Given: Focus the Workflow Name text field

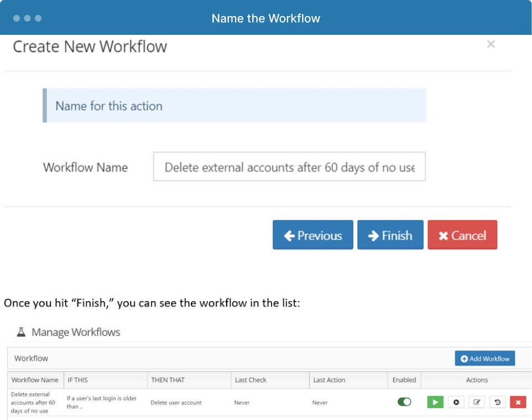Looking at the screenshot, I should tap(289, 167).
